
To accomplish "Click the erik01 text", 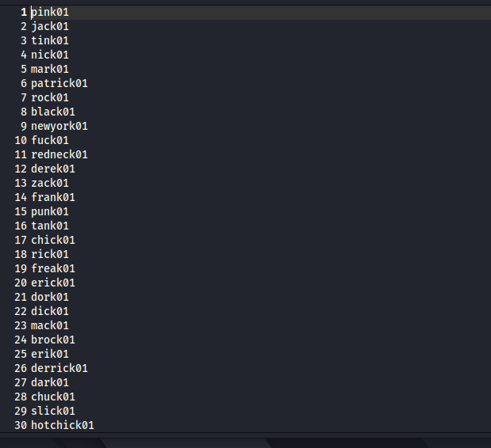I will point(50,354).
